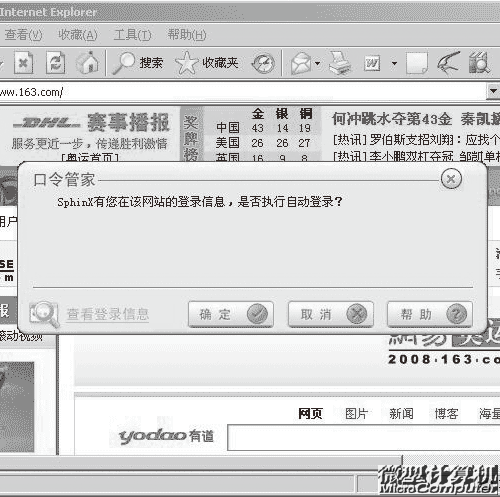Open the 搜索 search toolbar button

click(138, 63)
